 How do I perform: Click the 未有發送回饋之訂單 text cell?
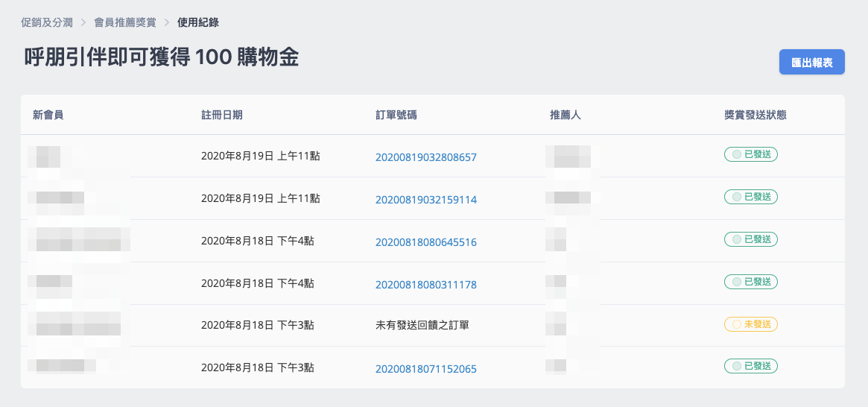(422, 325)
